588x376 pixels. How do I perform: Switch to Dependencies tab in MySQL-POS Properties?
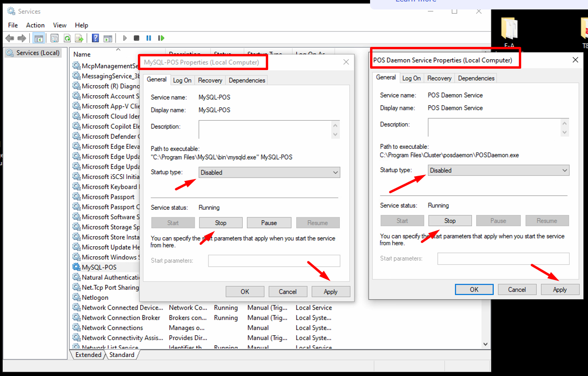[247, 81]
